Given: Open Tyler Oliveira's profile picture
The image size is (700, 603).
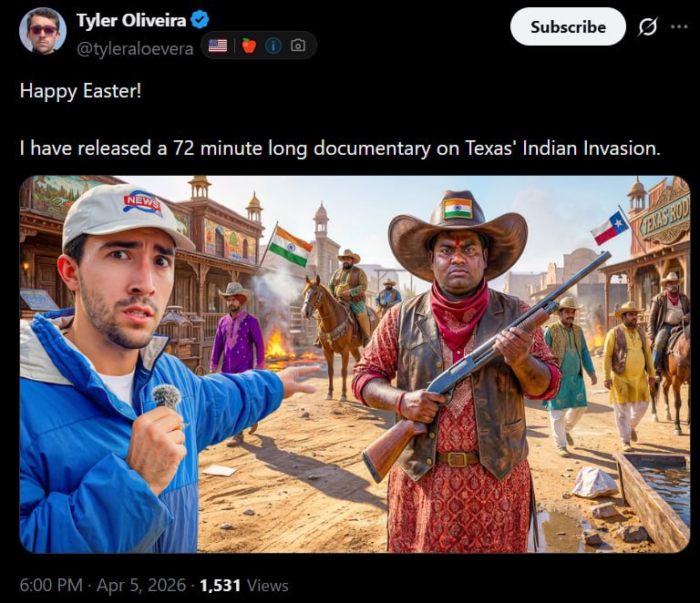Looking at the screenshot, I should (43, 31).
